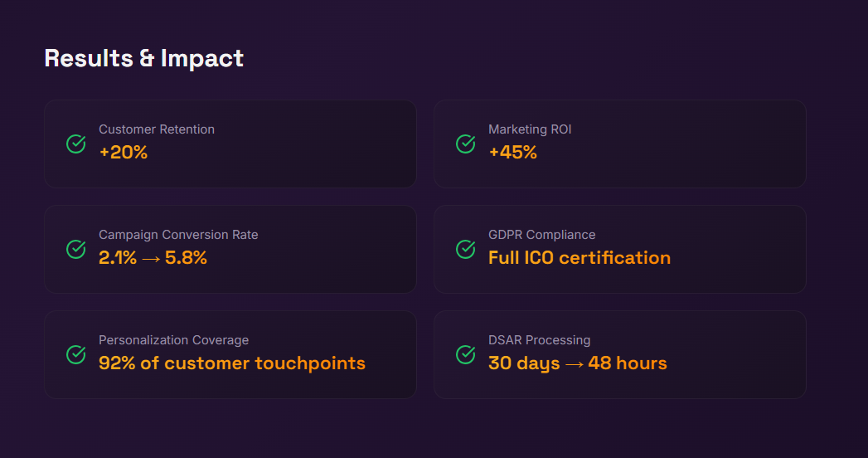Image resolution: width=868 pixels, height=458 pixels.
Task: Click the GDPR Compliance check icon
Action: (465, 249)
